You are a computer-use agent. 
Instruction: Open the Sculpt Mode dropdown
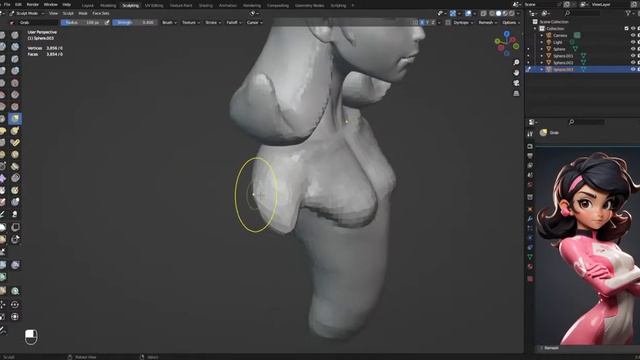27,13
